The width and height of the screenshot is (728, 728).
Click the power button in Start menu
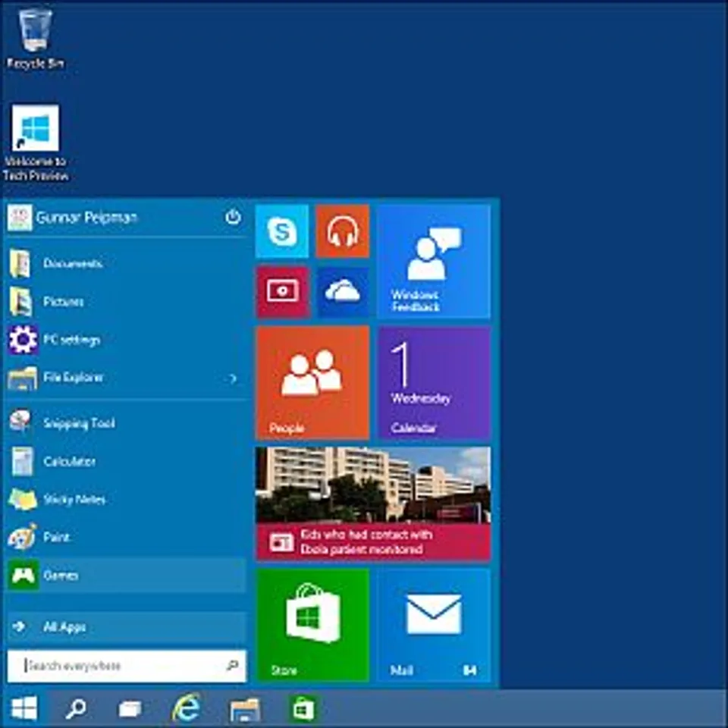pyautogui.click(x=233, y=217)
